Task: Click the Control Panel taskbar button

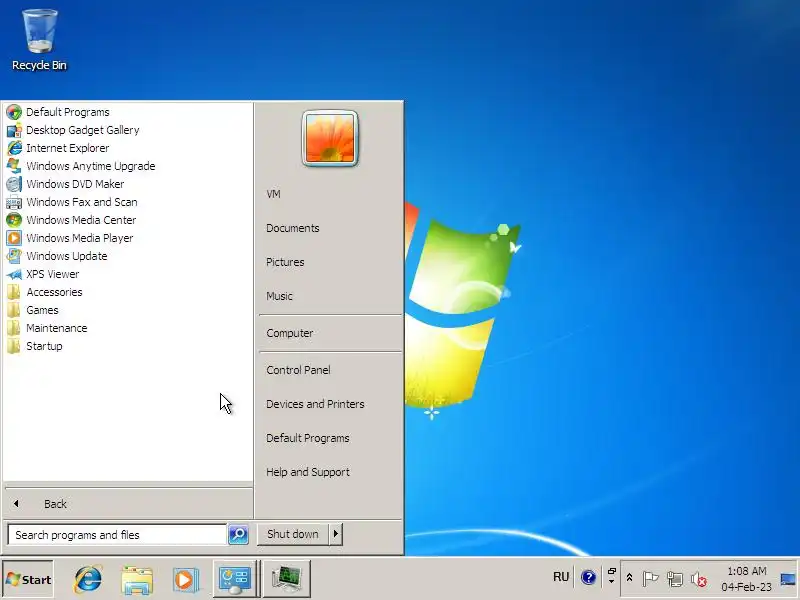Action: 235,579
